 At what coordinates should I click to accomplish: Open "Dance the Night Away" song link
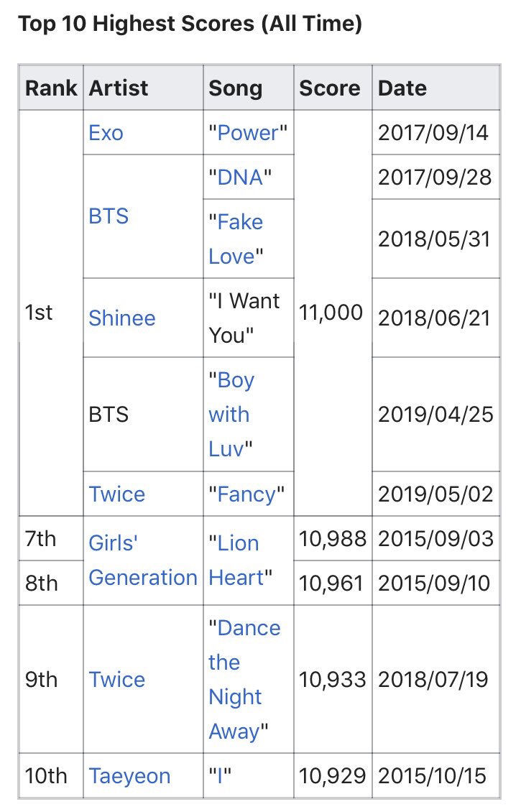[x=244, y=680]
